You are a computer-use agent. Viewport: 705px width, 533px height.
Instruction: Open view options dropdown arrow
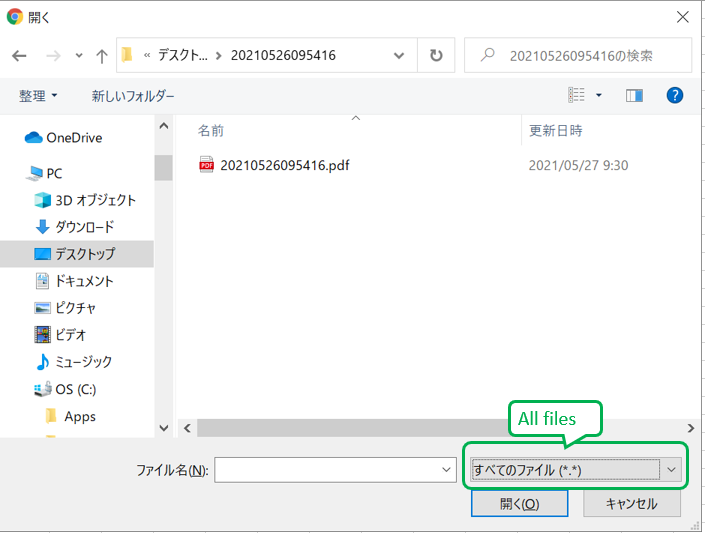pyautogui.click(x=599, y=95)
